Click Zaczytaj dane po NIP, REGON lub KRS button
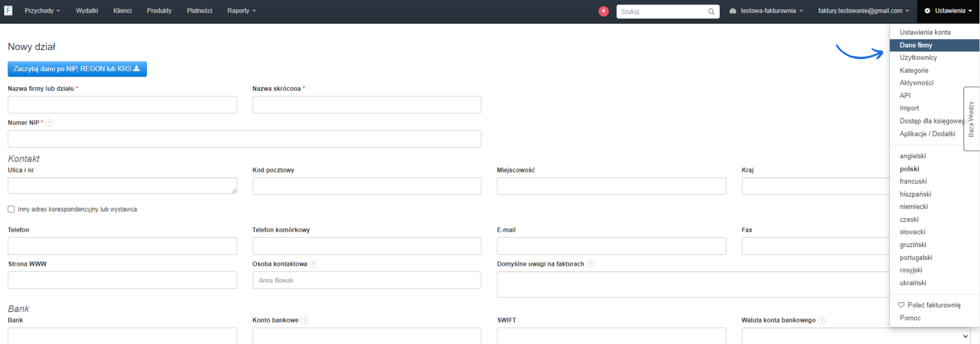This screenshot has height=344, width=980. tap(77, 69)
